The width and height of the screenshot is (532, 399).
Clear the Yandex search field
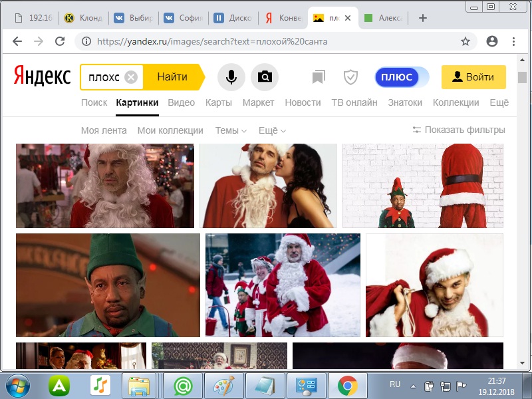(x=131, y=77)
